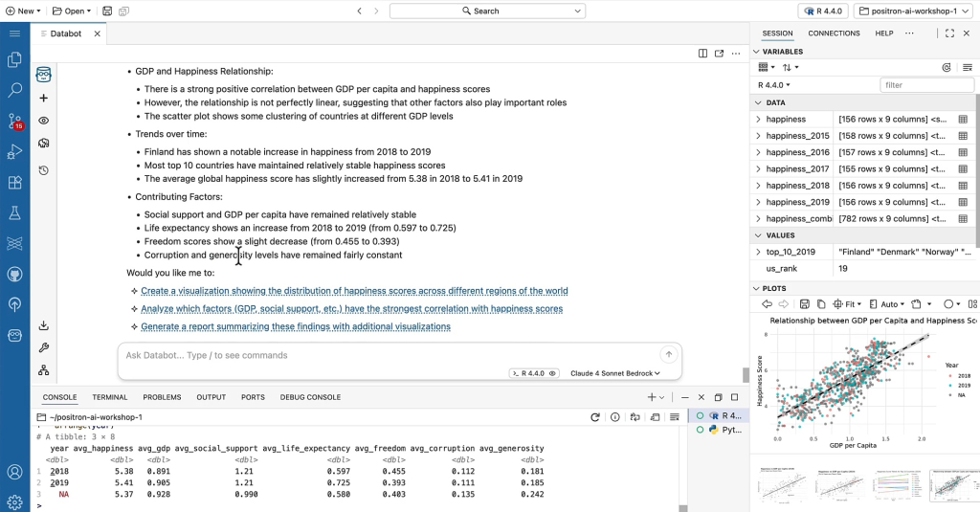
Task: Click the link to generate a findings report
Action: point(296,326)
